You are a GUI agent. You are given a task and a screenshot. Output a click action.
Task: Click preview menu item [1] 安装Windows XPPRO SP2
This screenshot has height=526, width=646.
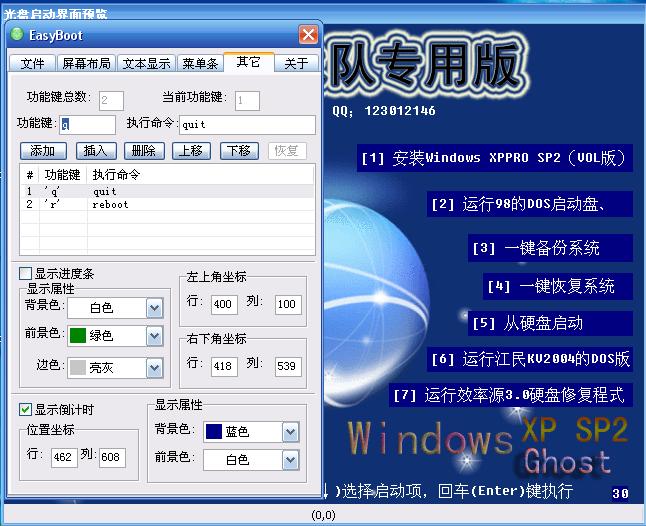pos(494,158)
